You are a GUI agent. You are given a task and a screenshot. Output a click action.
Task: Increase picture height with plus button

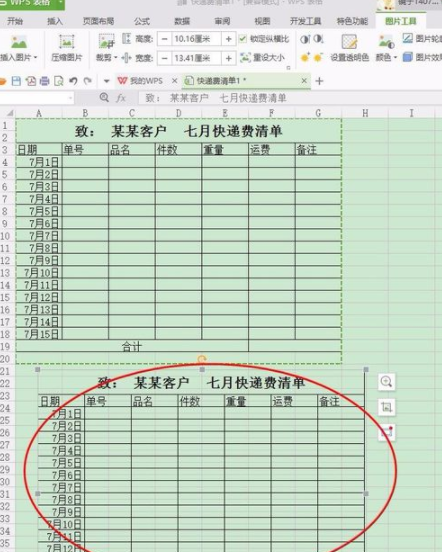[228, 39]
